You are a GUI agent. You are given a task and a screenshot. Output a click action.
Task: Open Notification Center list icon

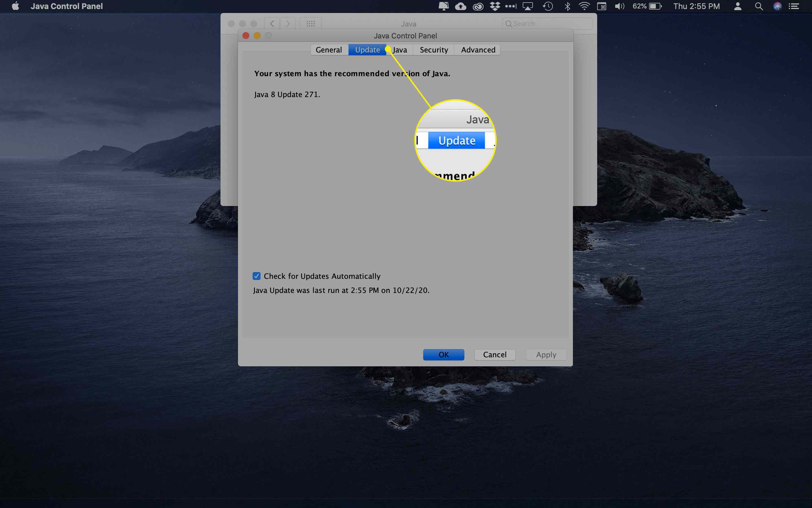pos(794,6)
